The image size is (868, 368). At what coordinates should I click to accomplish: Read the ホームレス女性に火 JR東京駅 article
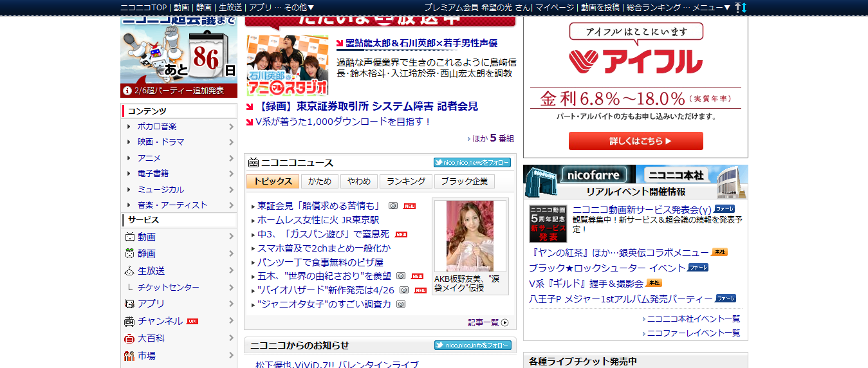point(319,220)
